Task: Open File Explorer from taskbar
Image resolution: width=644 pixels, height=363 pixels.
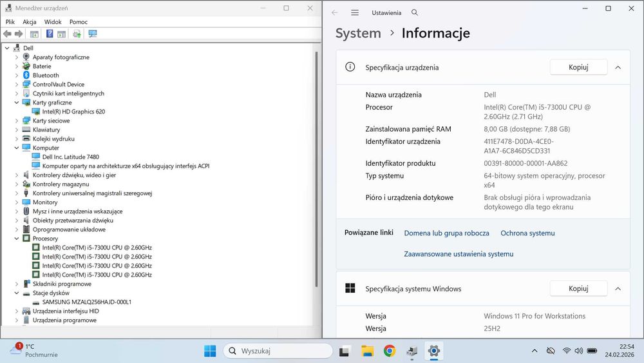Action: click(x=367, y=351)
